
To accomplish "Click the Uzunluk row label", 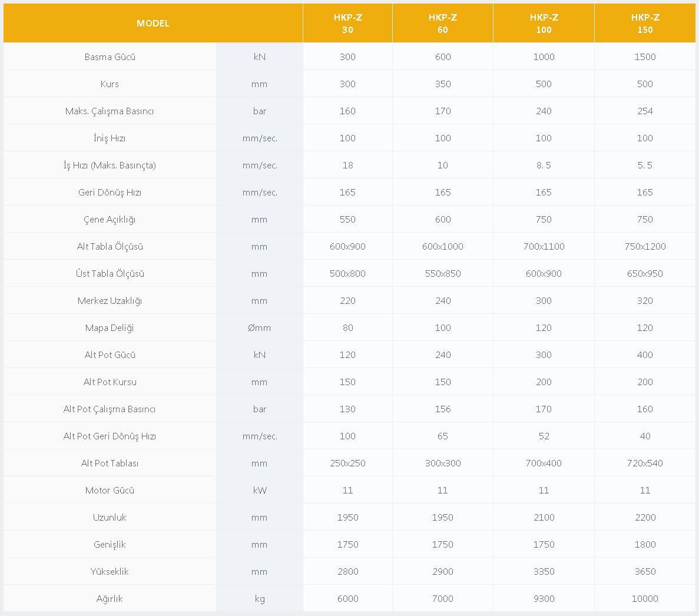I will click(x=110, y=517).
